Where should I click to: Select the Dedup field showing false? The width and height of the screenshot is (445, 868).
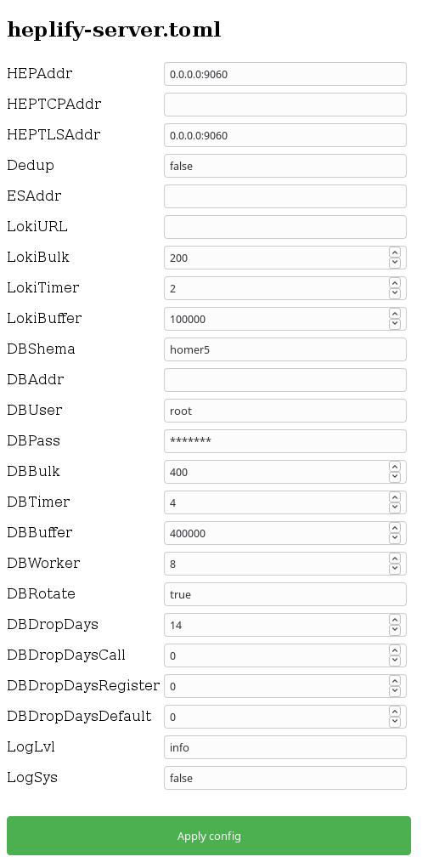tap(285, 166)
